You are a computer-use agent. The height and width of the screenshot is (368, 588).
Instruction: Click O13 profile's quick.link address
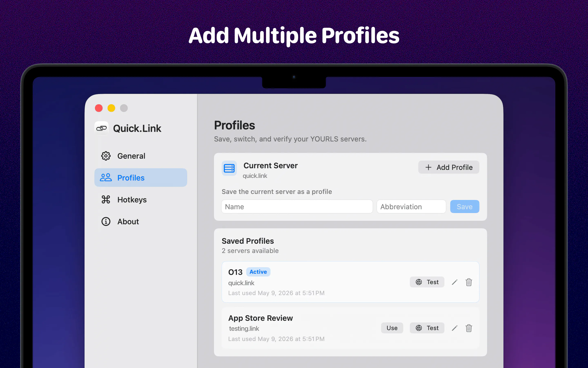(241, 283)
